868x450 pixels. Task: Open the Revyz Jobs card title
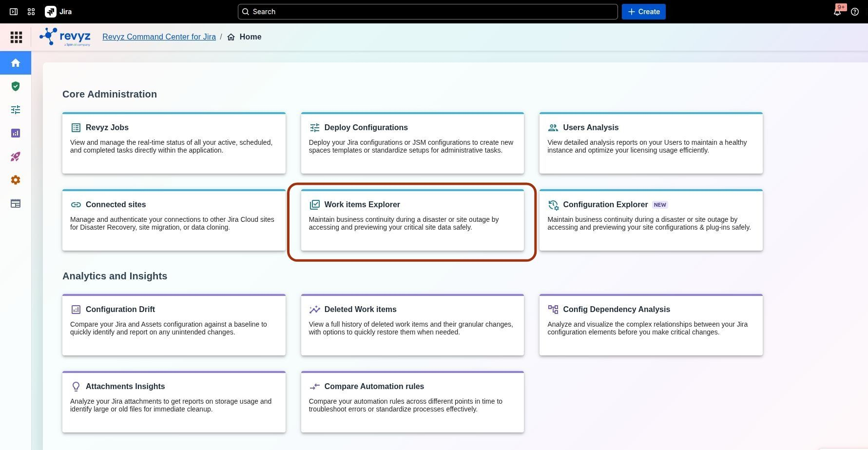(x=107, y=128)
